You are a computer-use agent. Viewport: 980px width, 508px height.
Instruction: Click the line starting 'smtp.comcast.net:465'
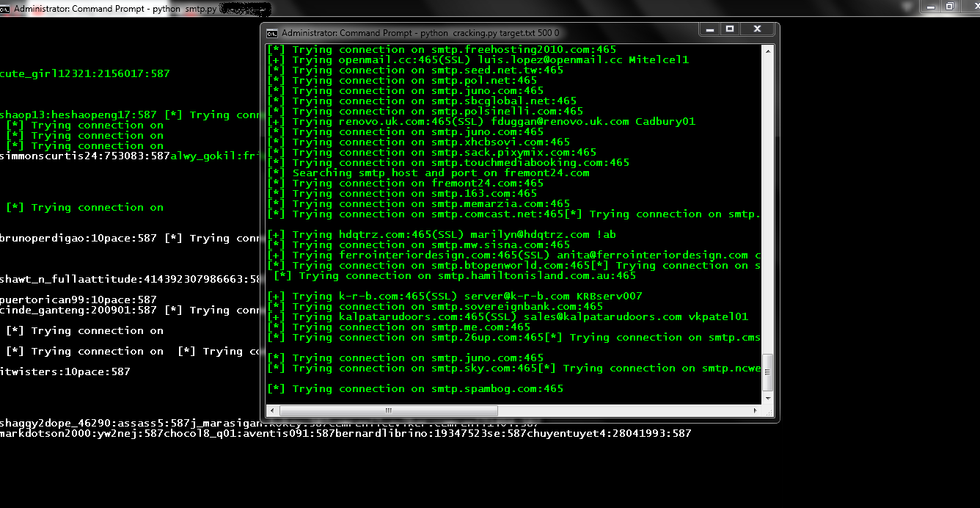(514, 214)
